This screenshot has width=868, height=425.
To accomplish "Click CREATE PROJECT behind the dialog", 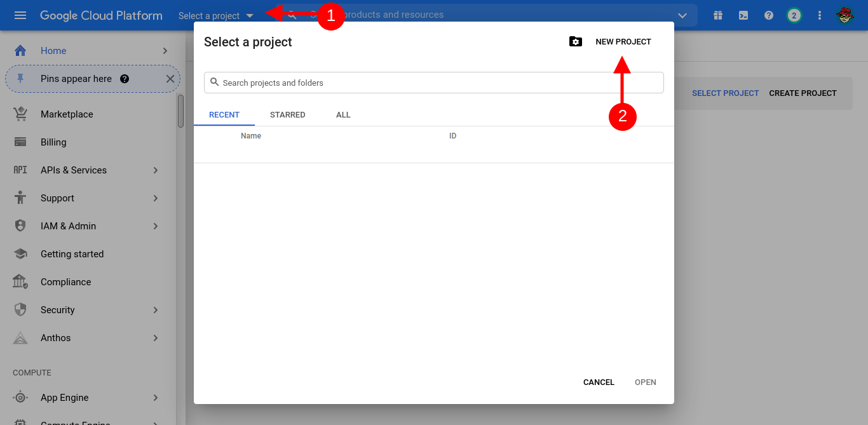I will [x=803, y=93].
